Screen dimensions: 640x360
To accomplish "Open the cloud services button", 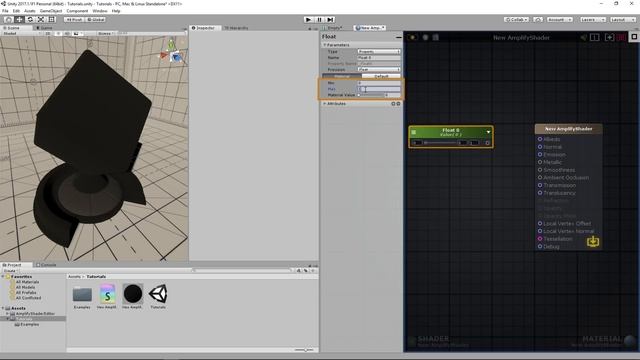I will pyautogui.click(x=538, y=20).
